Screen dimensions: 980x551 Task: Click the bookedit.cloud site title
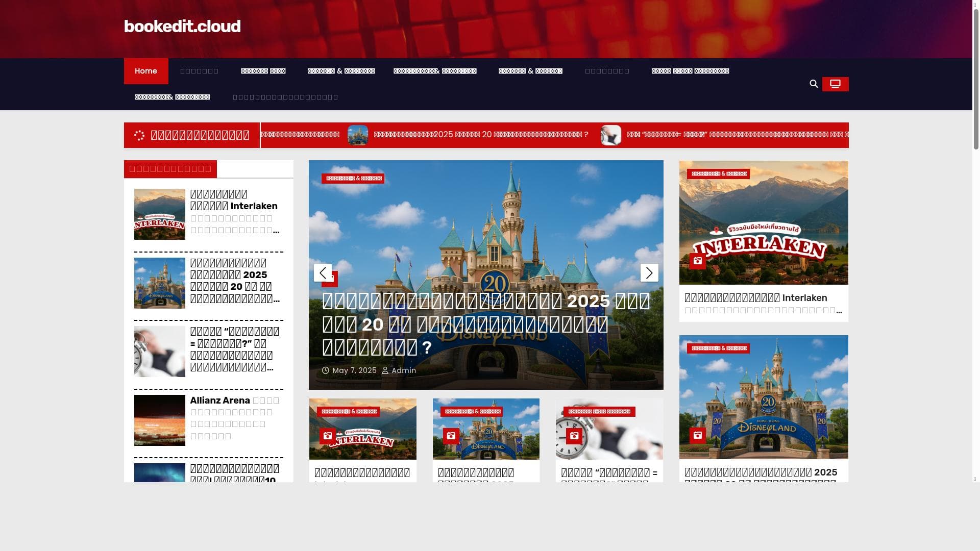click(x=182, y=27)
